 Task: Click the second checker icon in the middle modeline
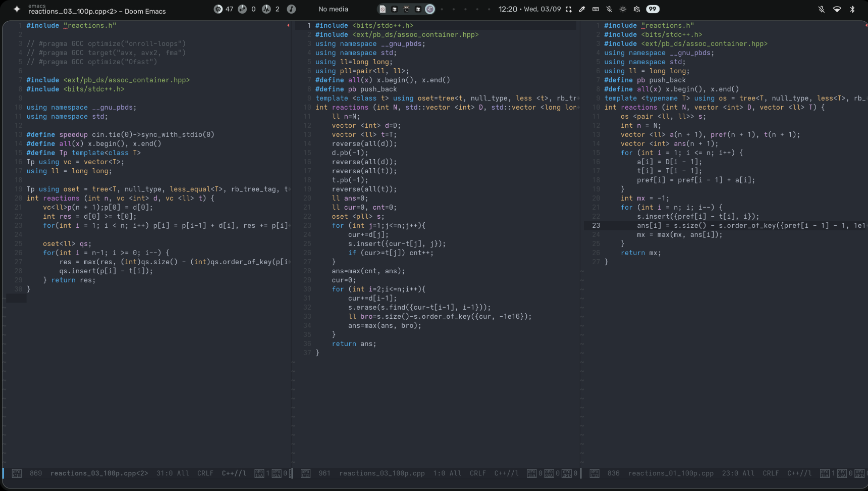pyautogui.click(x=549, y=473)
